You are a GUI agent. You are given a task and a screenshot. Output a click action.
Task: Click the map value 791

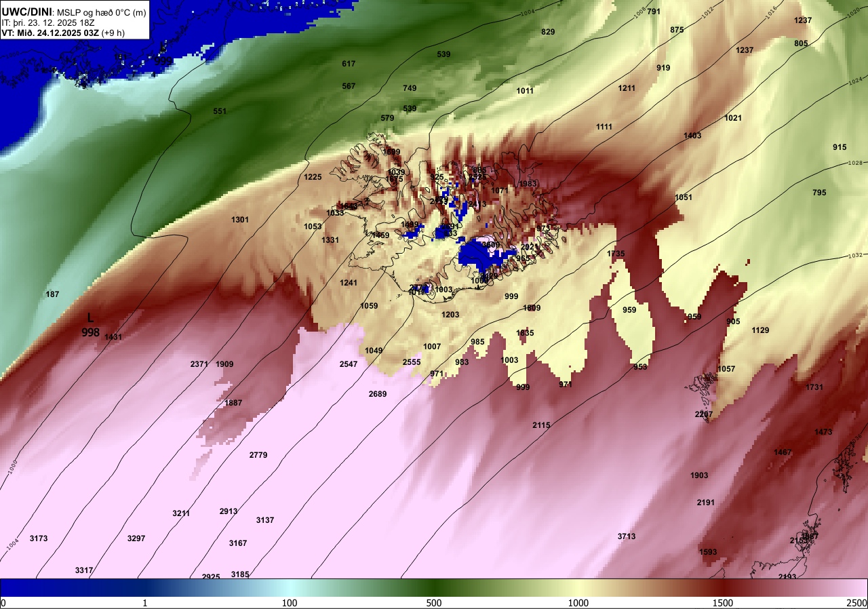pos(654,12)
